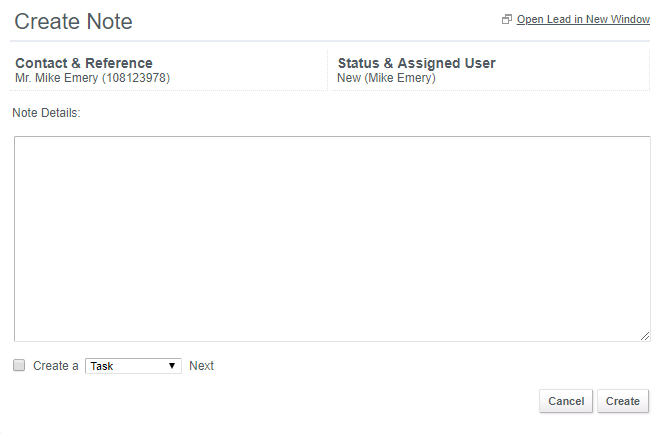Click the Status & Assigned User panel area
This screenshot has height=433, width=659.
(x=491, y=70)
